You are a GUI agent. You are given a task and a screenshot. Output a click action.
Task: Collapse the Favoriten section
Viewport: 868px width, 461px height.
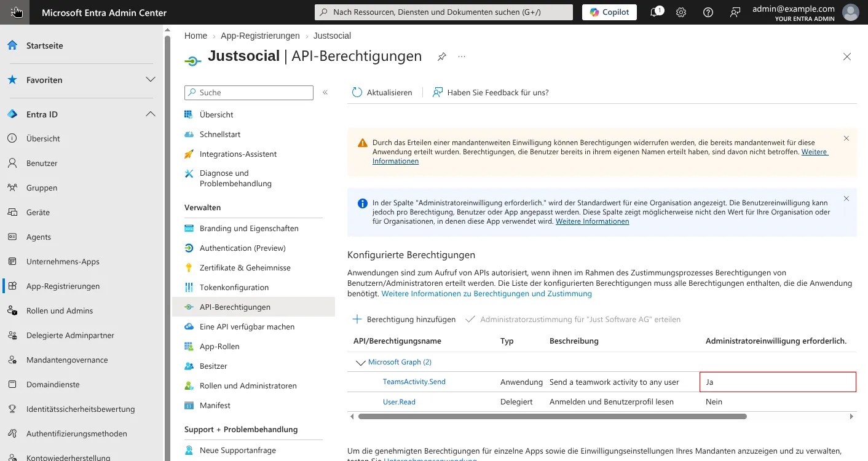click(x=150, y=80)
